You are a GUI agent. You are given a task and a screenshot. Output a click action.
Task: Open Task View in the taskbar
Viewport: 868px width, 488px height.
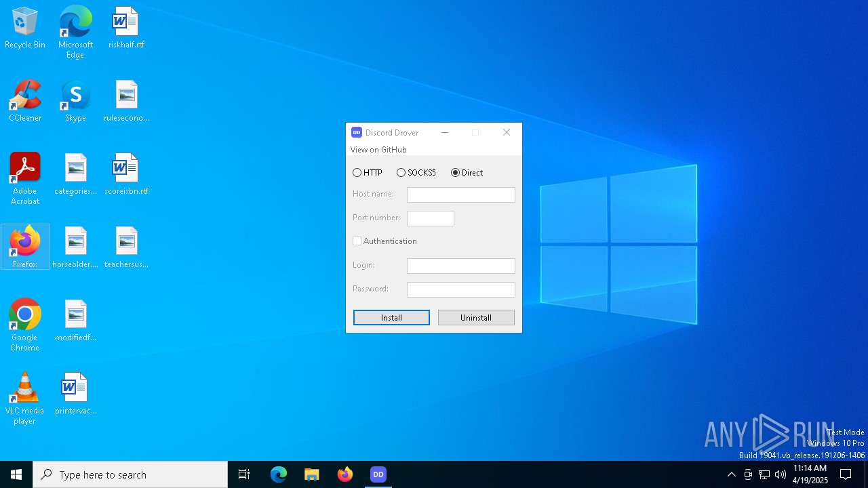click(244, 474)
